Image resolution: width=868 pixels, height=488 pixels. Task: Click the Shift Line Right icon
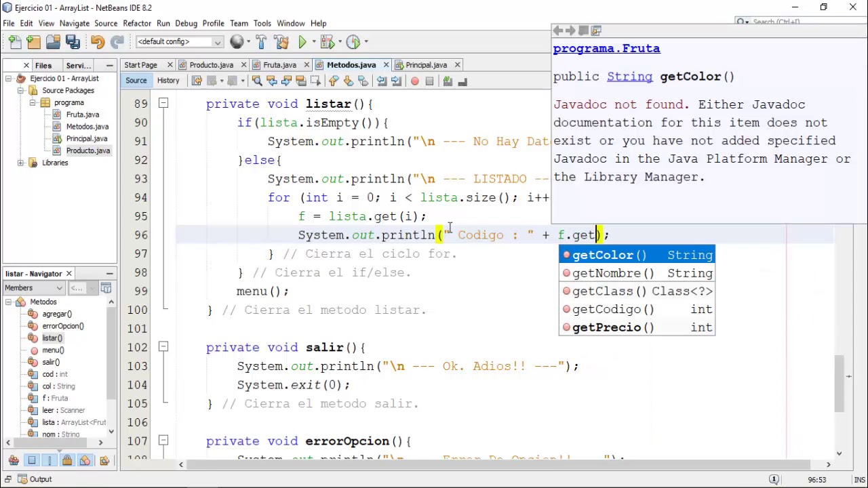397,81
